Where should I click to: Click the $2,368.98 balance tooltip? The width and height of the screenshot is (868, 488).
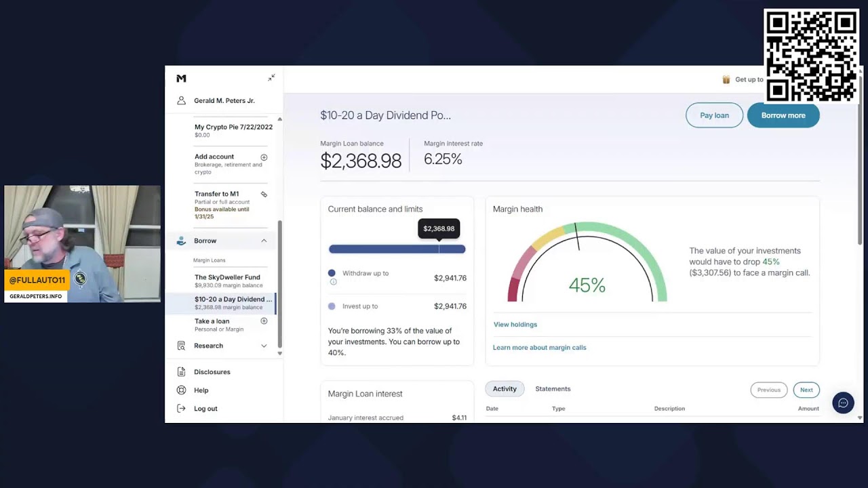439,229
